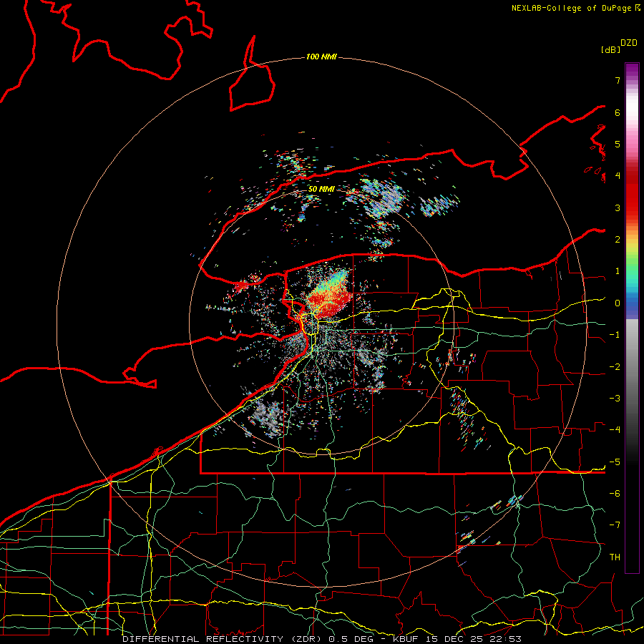This screenshot has width=644, height=644.
Task: Click the "TH" threshold label on the scale
Action: click(615, 557)
